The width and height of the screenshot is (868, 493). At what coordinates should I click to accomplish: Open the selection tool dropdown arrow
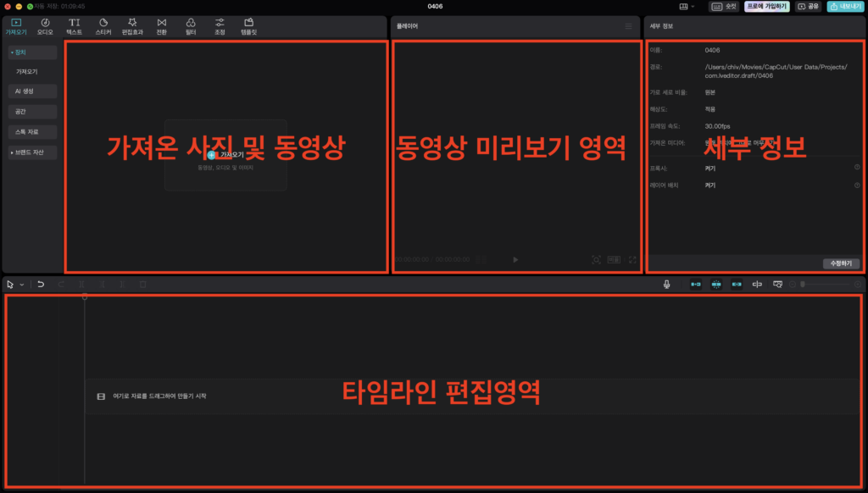pyautogui.click(x=21, y=285)
